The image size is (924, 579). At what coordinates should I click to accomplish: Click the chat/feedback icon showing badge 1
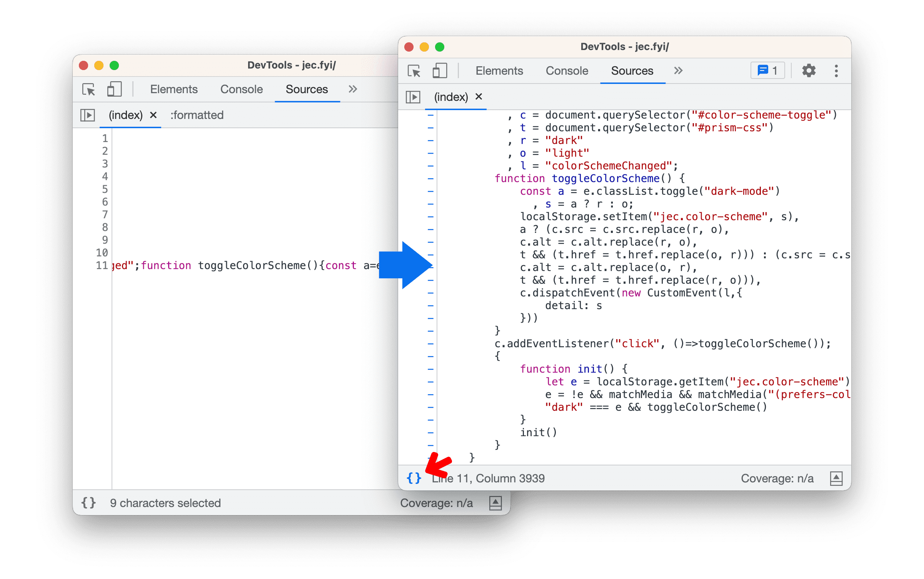[769, 71]
